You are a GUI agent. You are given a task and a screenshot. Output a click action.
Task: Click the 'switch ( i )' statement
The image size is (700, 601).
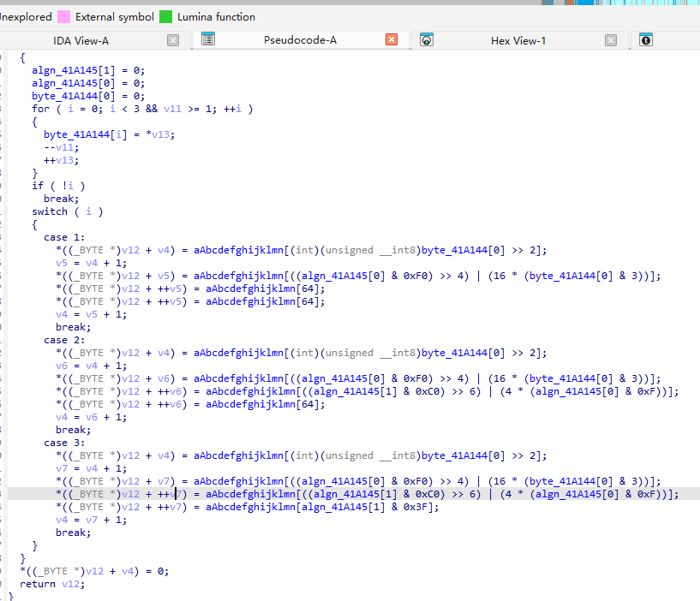(x=67, y=211)
